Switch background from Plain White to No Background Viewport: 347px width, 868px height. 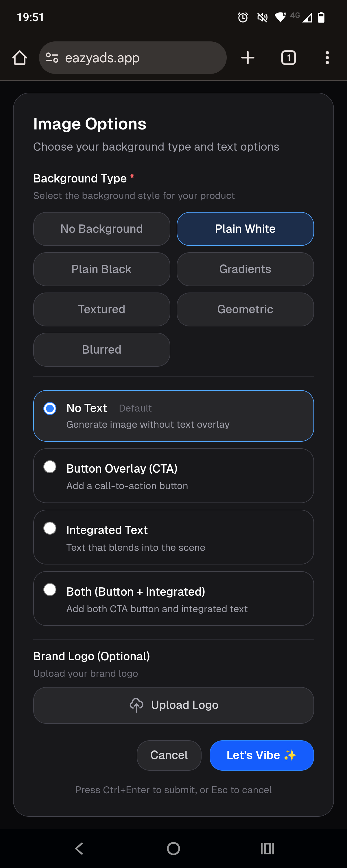pyautogui.click(x=101, y=229)
